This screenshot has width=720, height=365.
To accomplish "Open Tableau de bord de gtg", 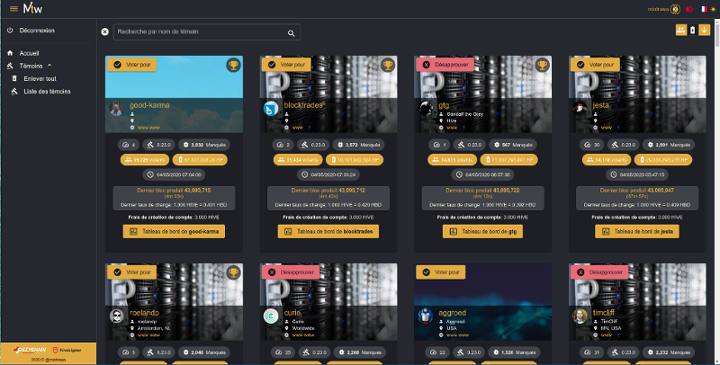I will point(483,231).
